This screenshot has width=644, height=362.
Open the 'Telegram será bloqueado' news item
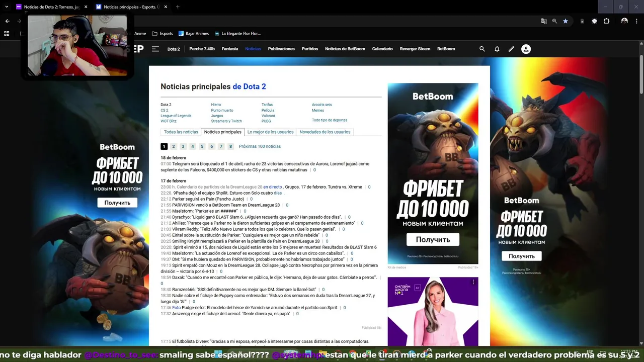(x=265, y=167)
